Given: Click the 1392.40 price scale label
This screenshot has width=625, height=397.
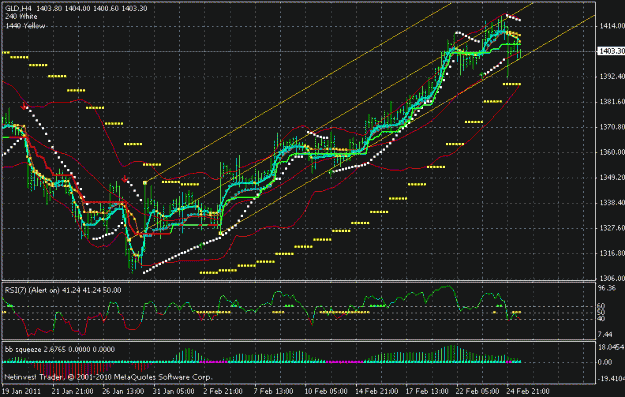Looking at the screenshot, I should (x=612, y=76).
